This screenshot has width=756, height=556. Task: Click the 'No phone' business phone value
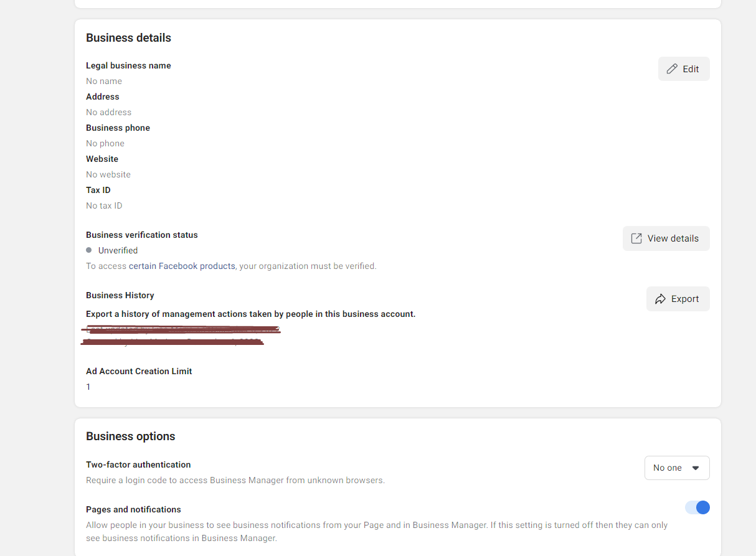tap(105, 143)
